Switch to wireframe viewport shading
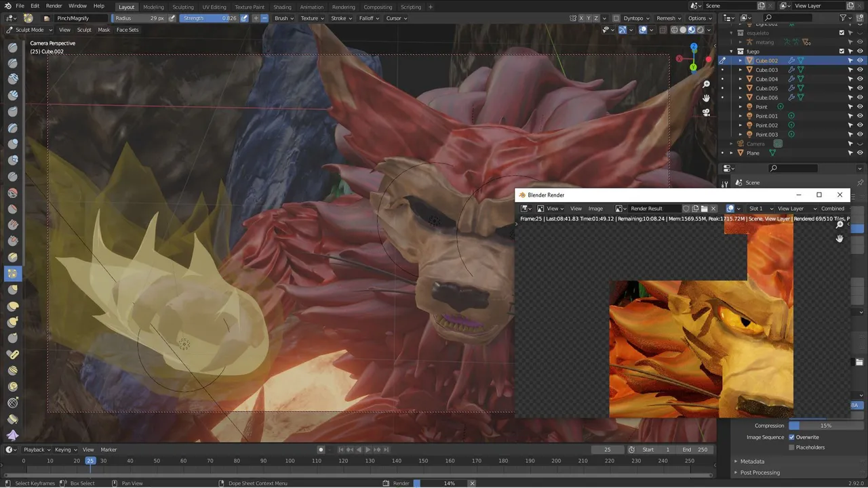Viewport: 868px width, 488px height. [674, 30]
